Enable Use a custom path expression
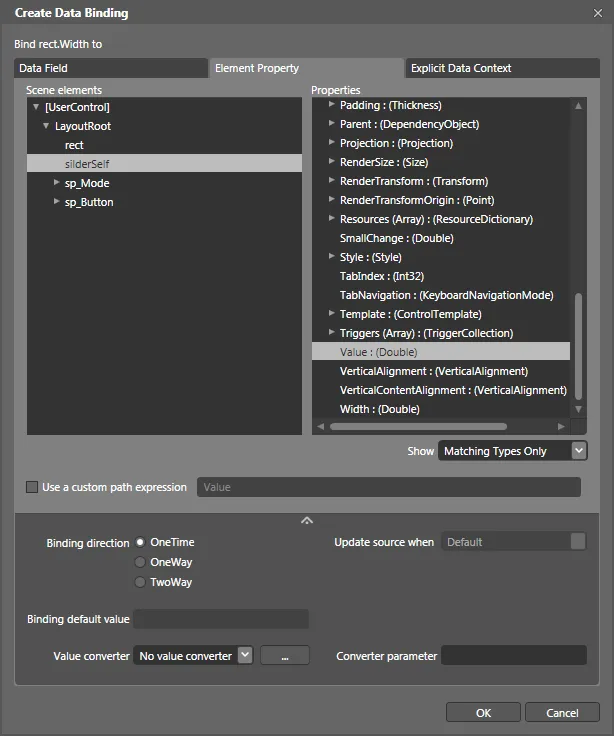 32,487
